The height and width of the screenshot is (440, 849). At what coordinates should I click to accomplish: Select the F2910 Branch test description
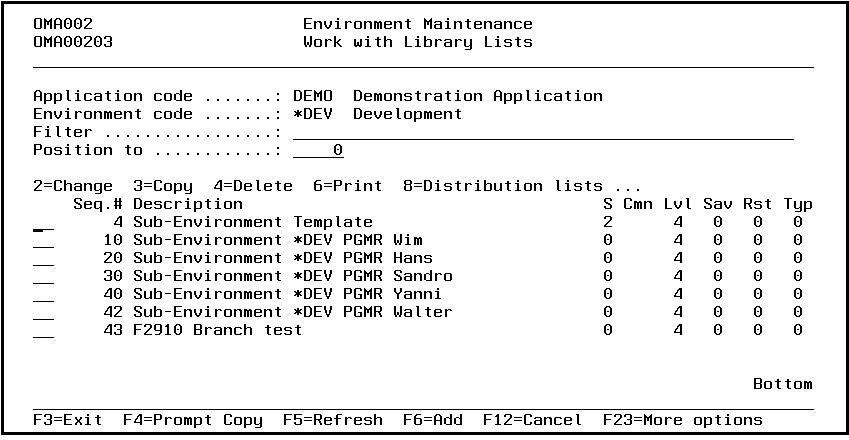click(217, 331)
